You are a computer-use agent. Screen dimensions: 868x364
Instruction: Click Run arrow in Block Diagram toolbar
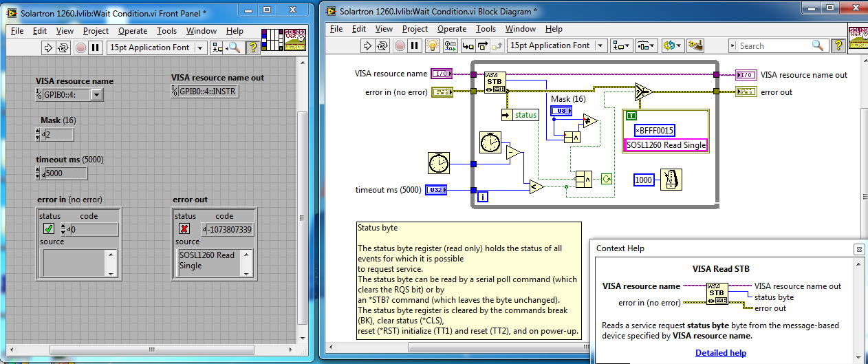point(367,45)
